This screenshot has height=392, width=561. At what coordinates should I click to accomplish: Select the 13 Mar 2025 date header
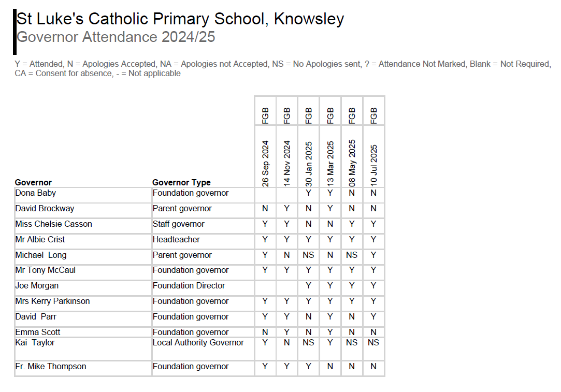pos(330,163)
